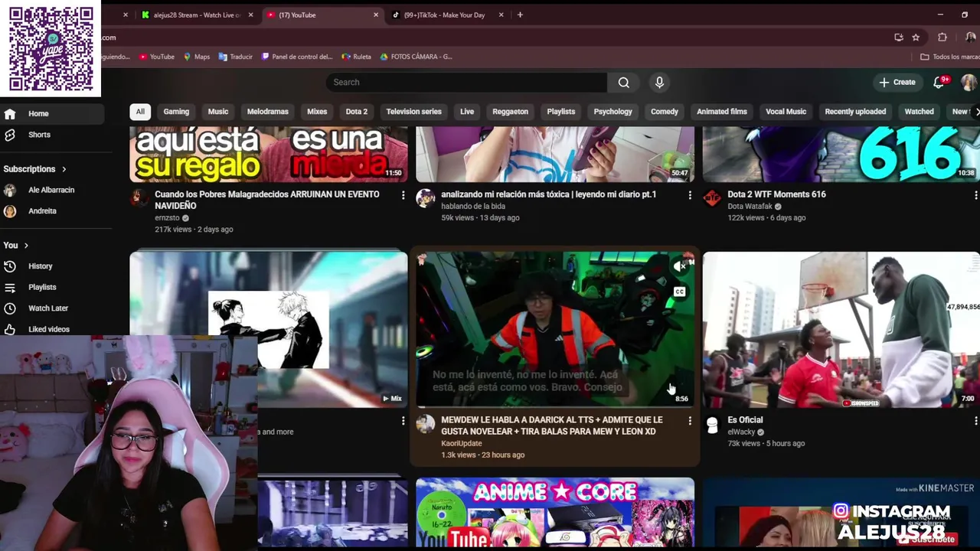
Task: Open the anime Mix thumbnail
Action: (x=269, y=329)
